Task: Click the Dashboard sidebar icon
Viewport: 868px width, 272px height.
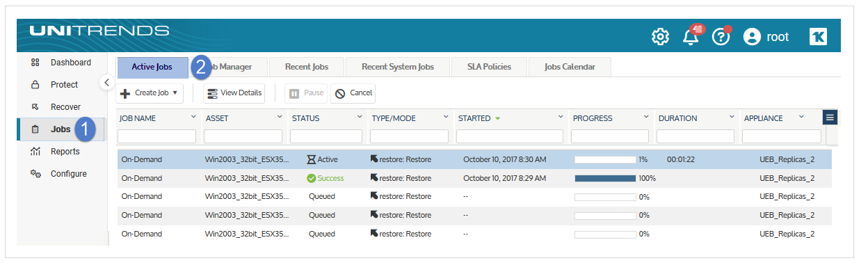Action: (x=35, y=63)
